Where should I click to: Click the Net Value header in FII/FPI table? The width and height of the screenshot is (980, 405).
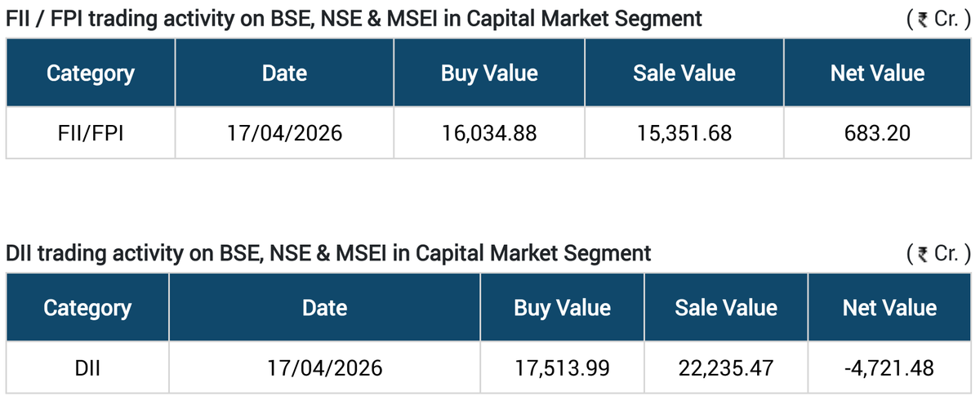[877, 73]
